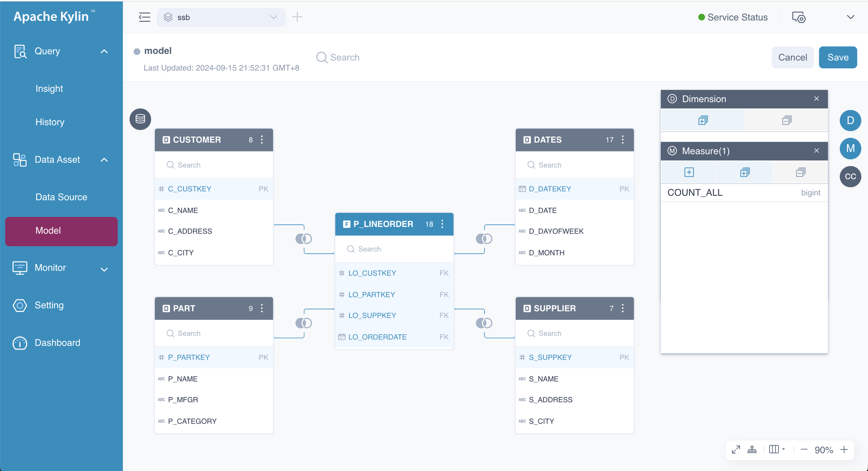
Task: Save the model
Action: pos(838,57)
